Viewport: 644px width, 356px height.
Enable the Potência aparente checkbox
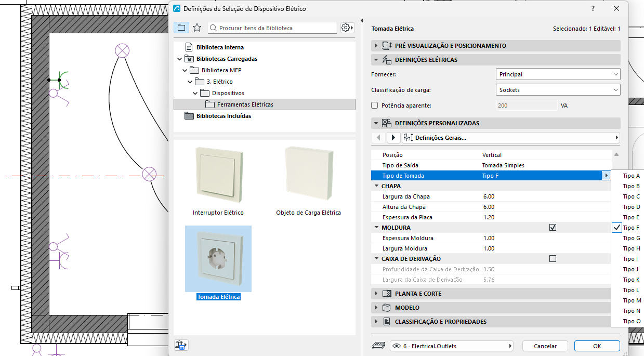(x=375, y=106)
